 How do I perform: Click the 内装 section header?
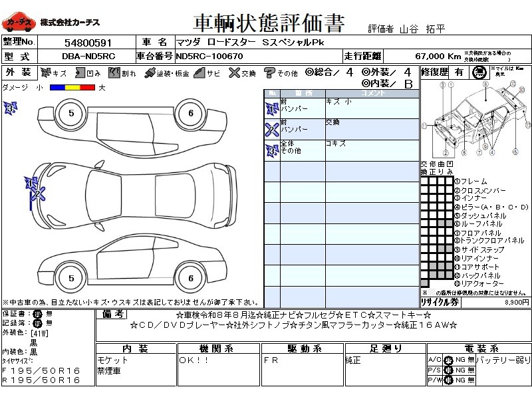click(136, 348)
